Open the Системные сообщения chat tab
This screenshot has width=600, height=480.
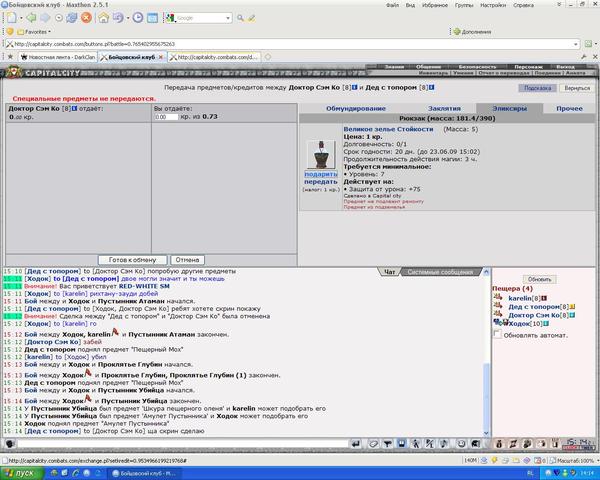pos(440,272)
